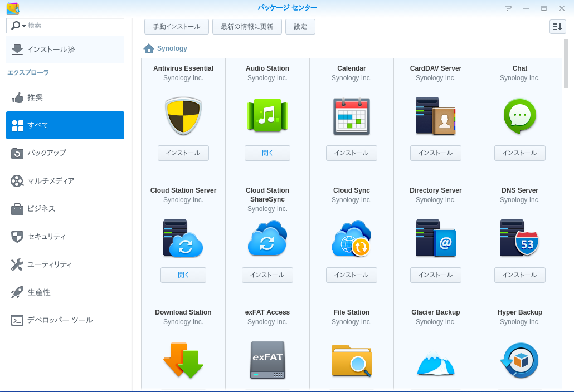Click the CardDAV Server icon

pyautogui.click(x=436, y=116)
